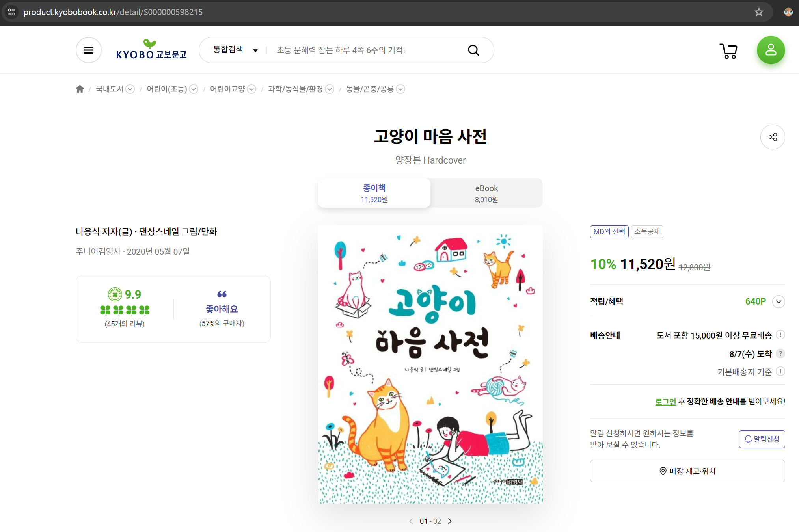Go to previous cover image arrow
Viewport: 799px width, 532px height.
(411, 521)
